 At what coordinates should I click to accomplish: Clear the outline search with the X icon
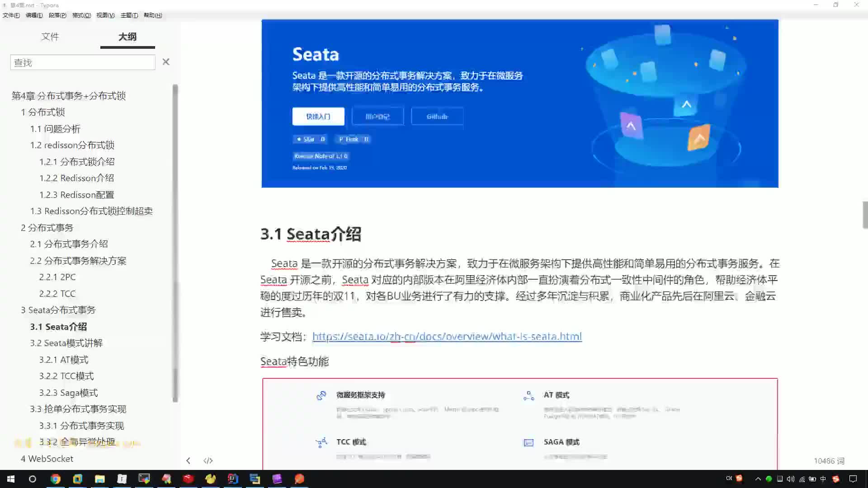(166, 62)
